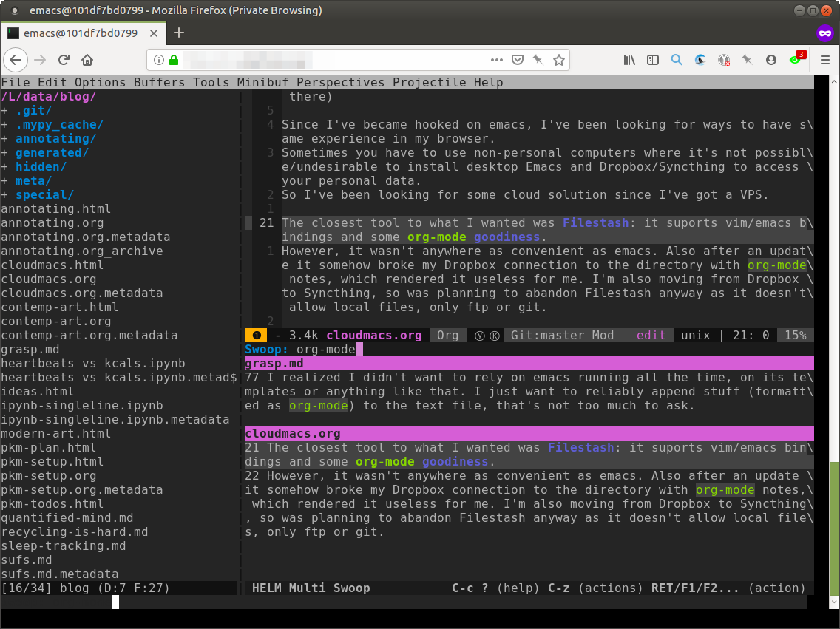Click the pin extension icon in Firefox toolbar
Screen dimensions: 840x629
point(748,60)
